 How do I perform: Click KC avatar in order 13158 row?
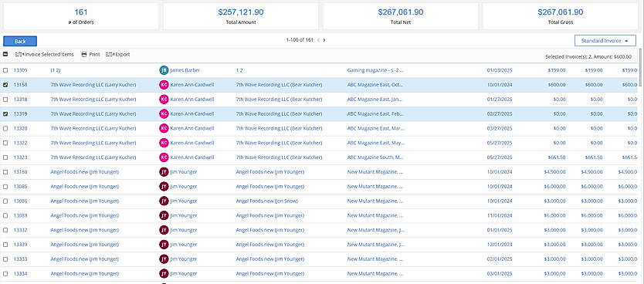[x=164, y=85]
